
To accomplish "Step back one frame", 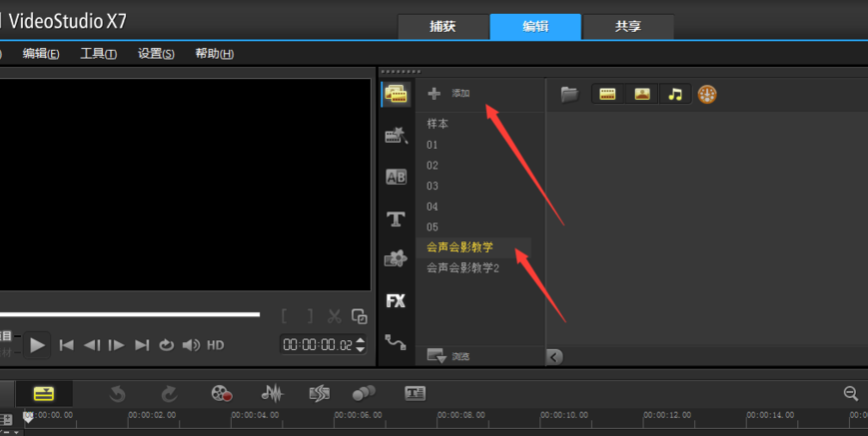I will (x=92, y=345).
